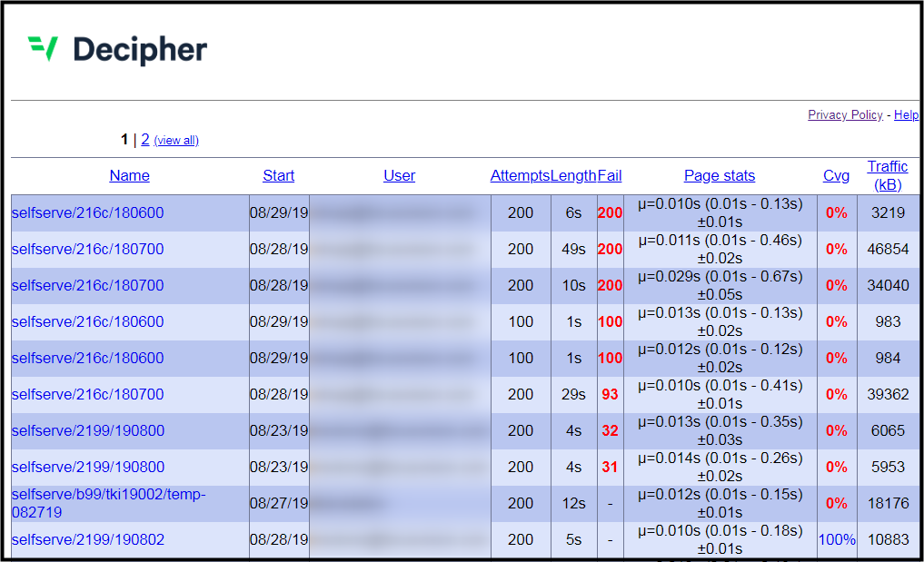
Task: Sort by the Cvg column header
Action: 836,175
